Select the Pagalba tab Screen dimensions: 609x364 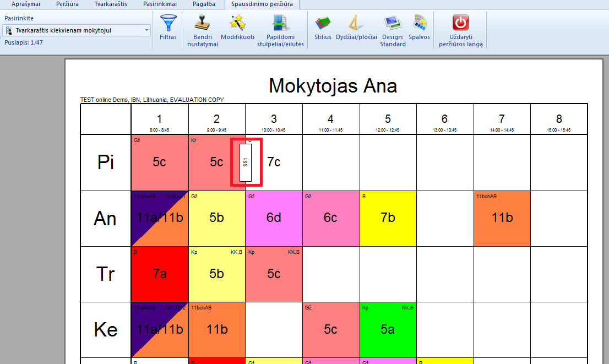click(x=204, y=4)
